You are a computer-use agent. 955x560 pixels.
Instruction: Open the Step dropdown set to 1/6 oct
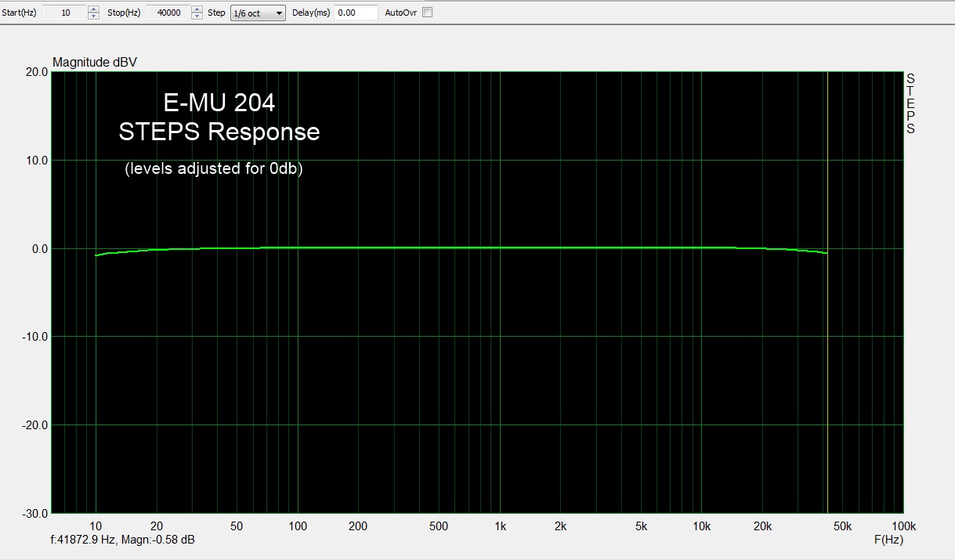258,13
